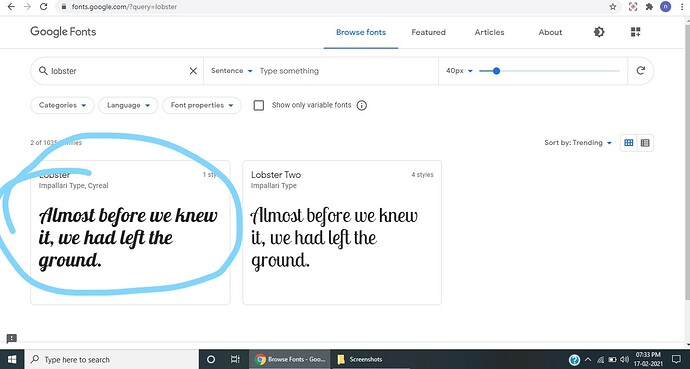Open the volume control in system tray

[x=624, y=359]
